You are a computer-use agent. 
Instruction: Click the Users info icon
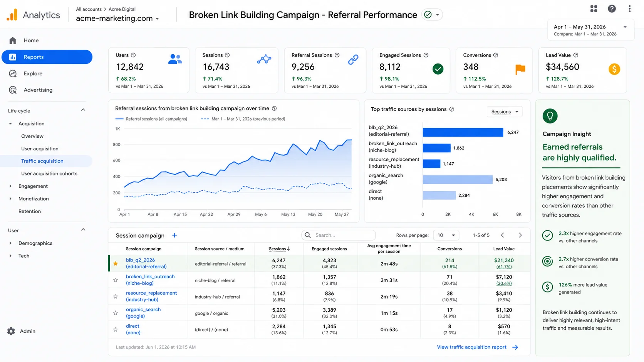click(x=133, y=55)
